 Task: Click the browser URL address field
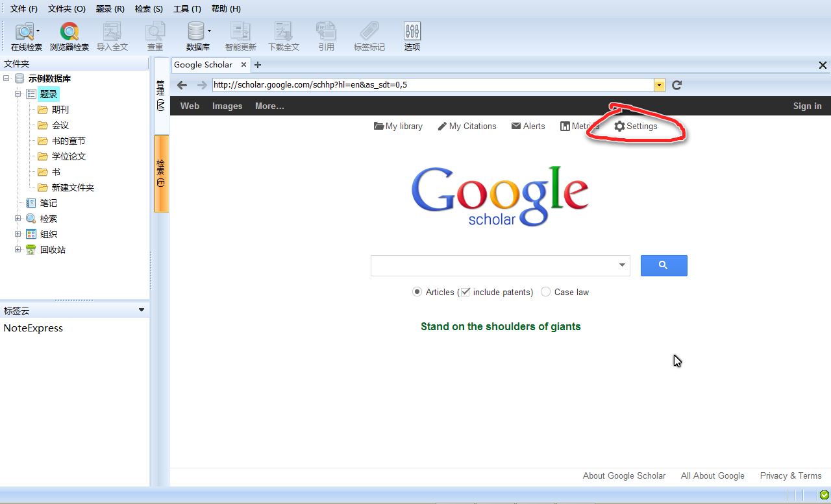432,85
